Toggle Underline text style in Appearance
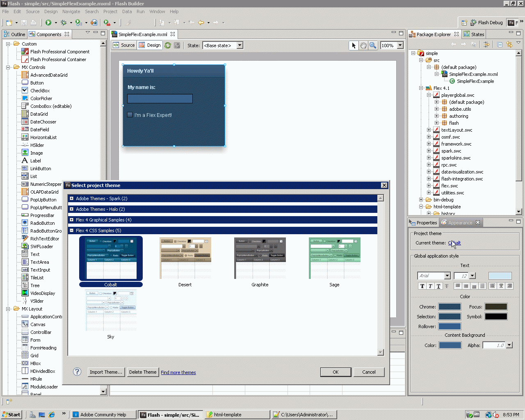The image size is (525, 420). click(x=438, y=286)
